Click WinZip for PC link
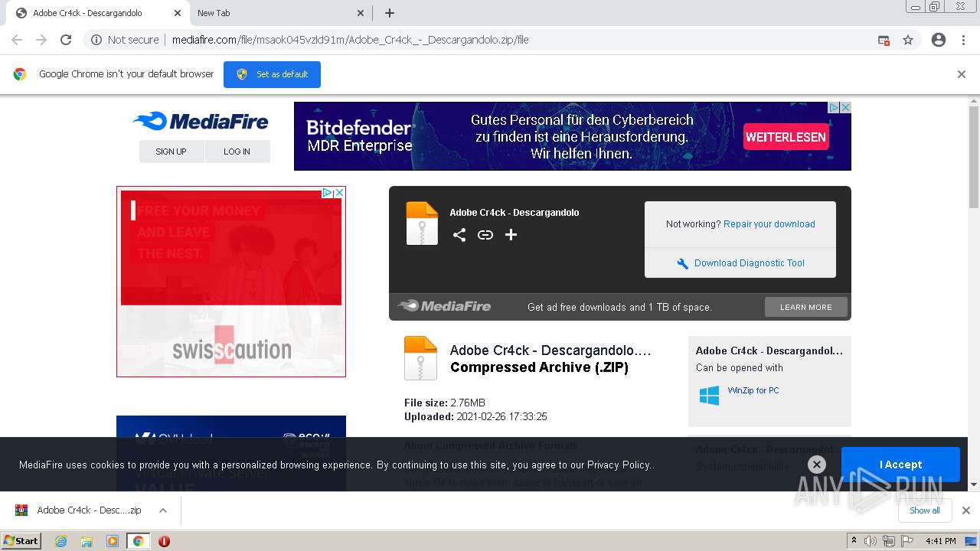Viewport: 980px width, 551px height. coord(753,390)
